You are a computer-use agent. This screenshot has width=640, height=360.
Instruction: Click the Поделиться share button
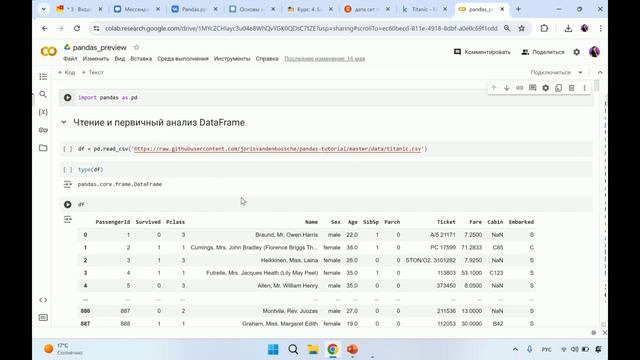(x=543, y=52)
